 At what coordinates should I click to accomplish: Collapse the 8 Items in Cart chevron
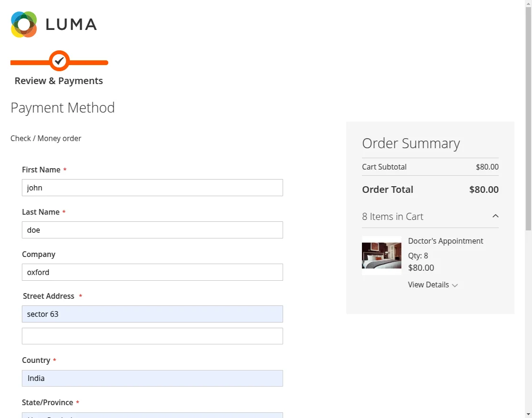pos(495,216)
